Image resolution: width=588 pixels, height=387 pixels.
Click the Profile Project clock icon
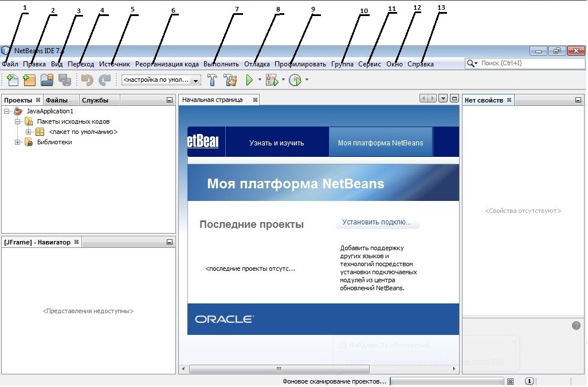[296, 80]
